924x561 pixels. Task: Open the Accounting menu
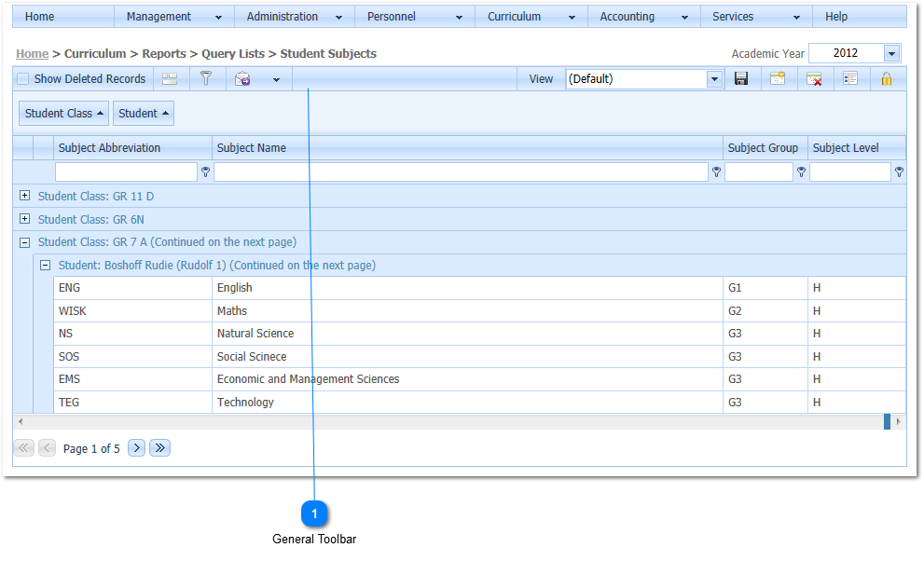(x=643, y=17)
